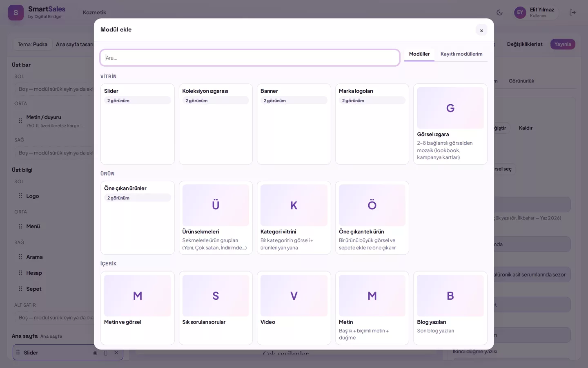This screenshot has height=368, width=588.
Task: Choose the Koleksiyon ızgarası module card
Action: [x=216, y=124]
